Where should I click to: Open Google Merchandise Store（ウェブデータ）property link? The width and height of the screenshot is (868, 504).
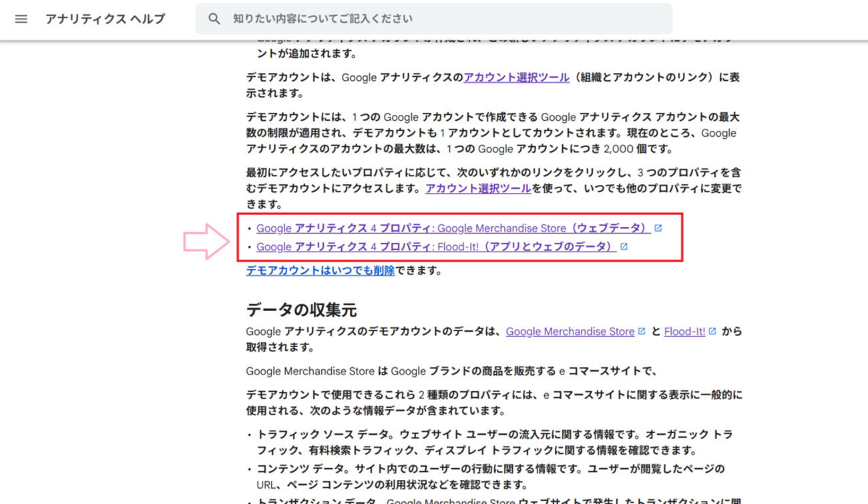click(453, 228)
